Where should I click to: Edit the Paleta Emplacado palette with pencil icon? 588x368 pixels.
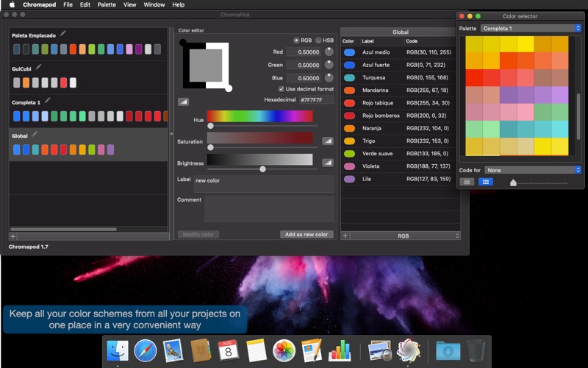[63, 33]
